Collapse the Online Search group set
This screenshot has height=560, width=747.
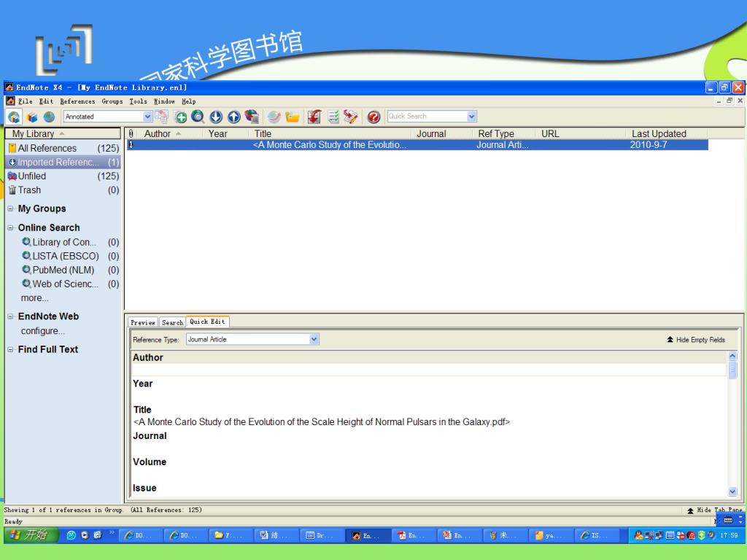[x=10, y=227]
